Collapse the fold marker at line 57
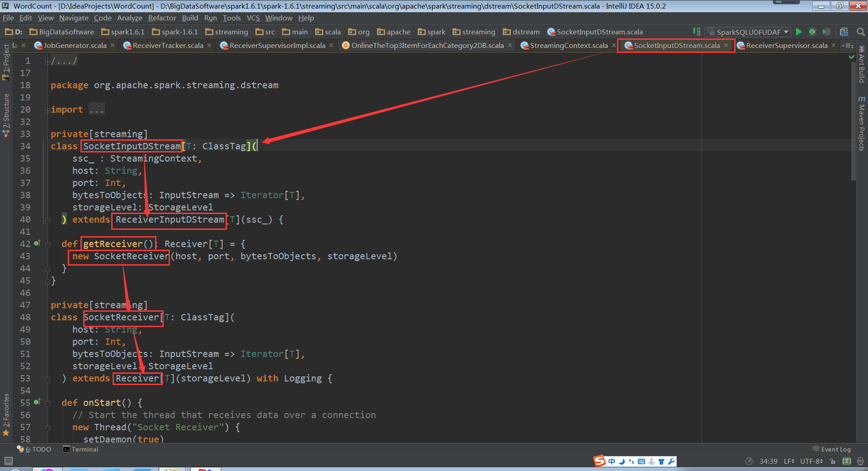This screenshot has width=868, height=471. pos(47,428)
